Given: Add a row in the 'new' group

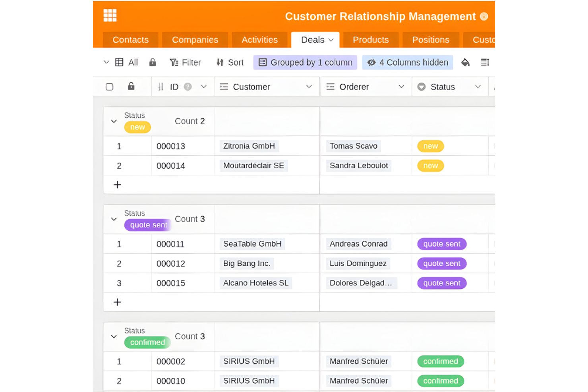Looking at the screenshot, I should pyautogui.click(x=117, y=185).
